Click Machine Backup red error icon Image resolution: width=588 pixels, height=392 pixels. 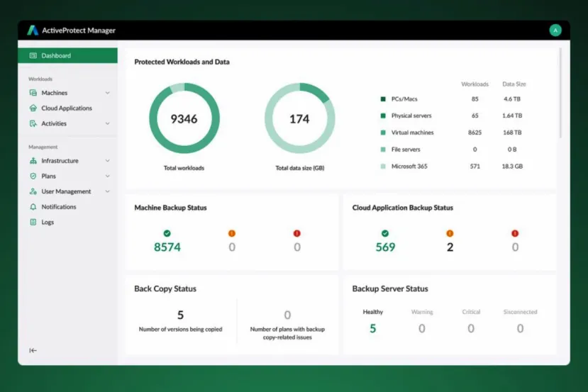[297, 233]
